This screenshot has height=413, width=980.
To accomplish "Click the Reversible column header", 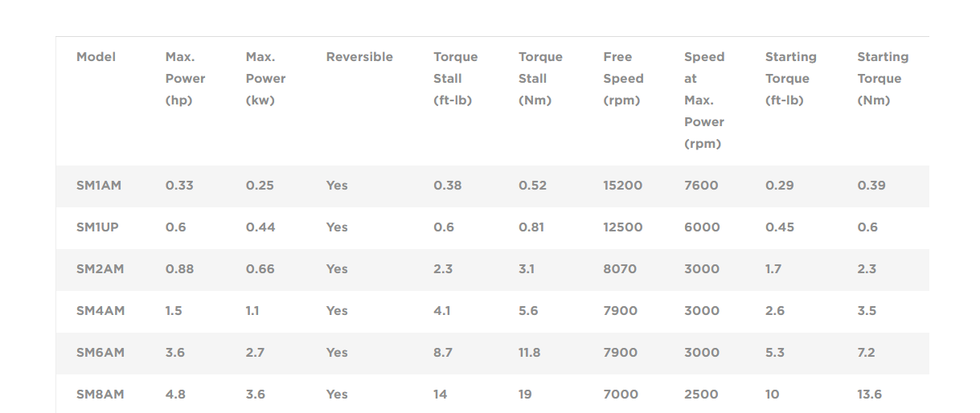I will 359,57.
